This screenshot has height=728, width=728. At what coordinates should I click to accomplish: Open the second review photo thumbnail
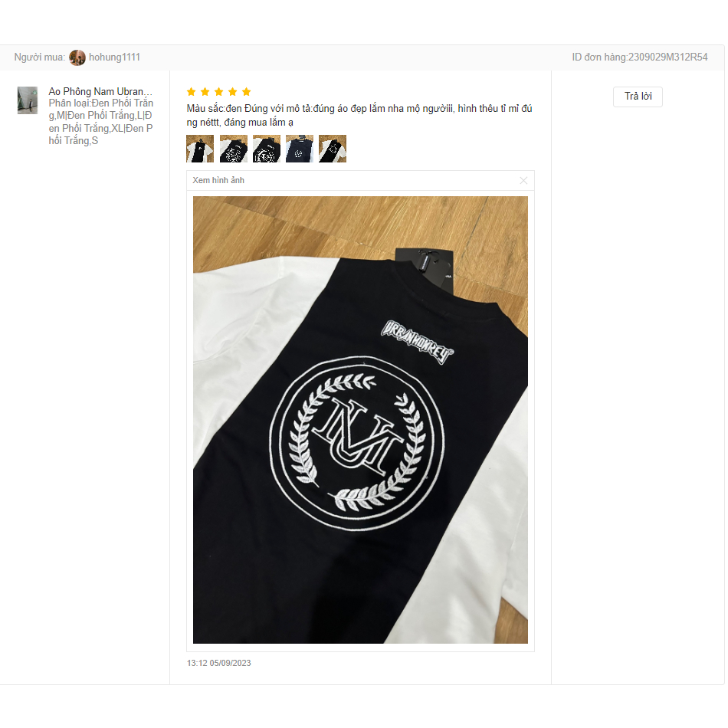pos(234,149)
